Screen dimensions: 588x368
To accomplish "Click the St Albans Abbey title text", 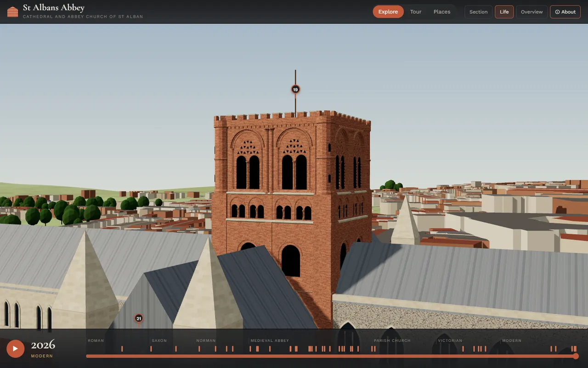I will pos(54,8).
